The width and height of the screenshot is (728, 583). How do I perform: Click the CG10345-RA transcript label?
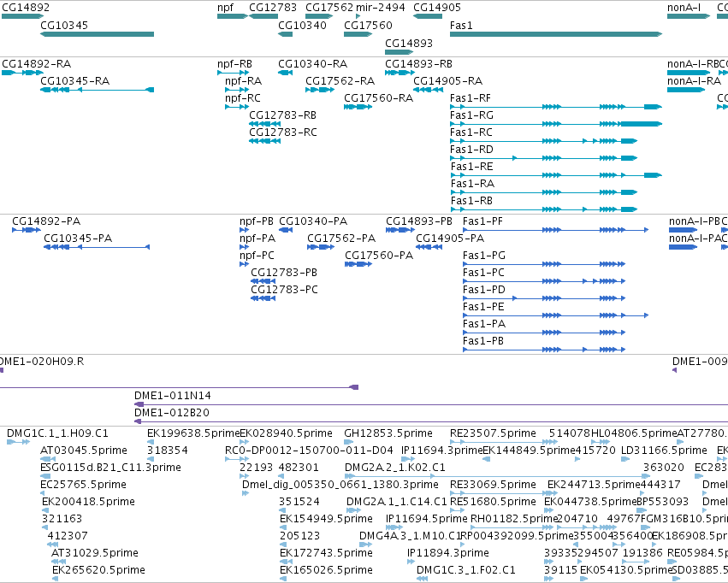coord(75,80)
